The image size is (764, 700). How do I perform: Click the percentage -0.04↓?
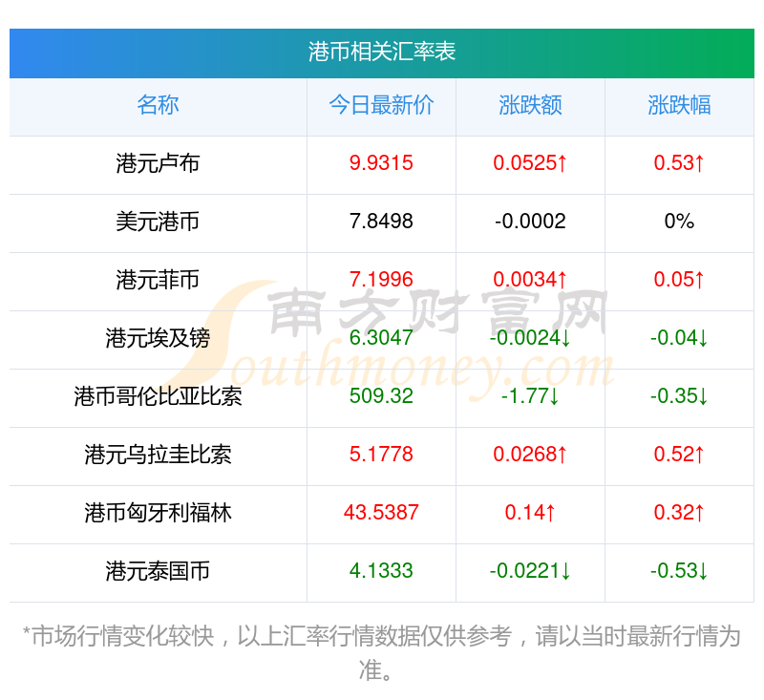679,337
